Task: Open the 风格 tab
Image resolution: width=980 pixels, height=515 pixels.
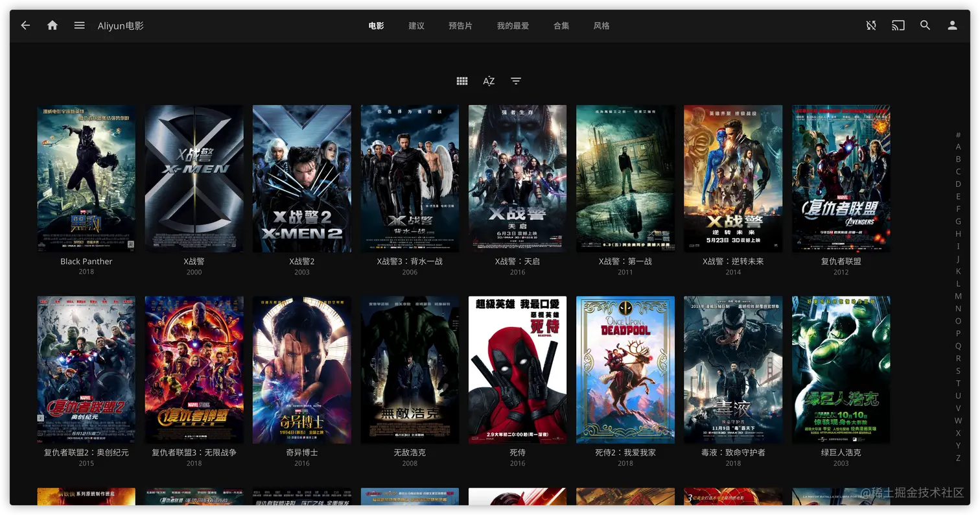Action: (601, 26)
